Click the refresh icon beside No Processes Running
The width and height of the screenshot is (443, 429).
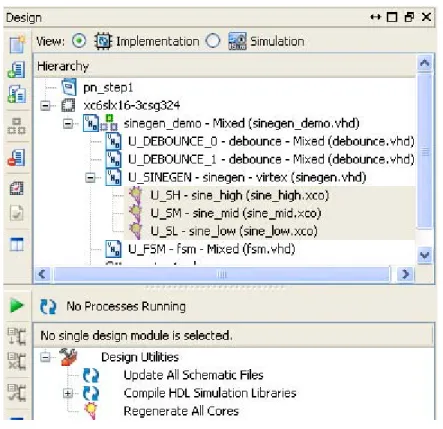pos(48,306)
